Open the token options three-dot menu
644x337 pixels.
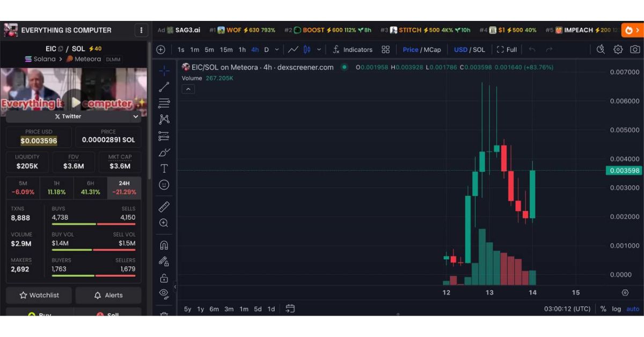[x=141, y=30]
